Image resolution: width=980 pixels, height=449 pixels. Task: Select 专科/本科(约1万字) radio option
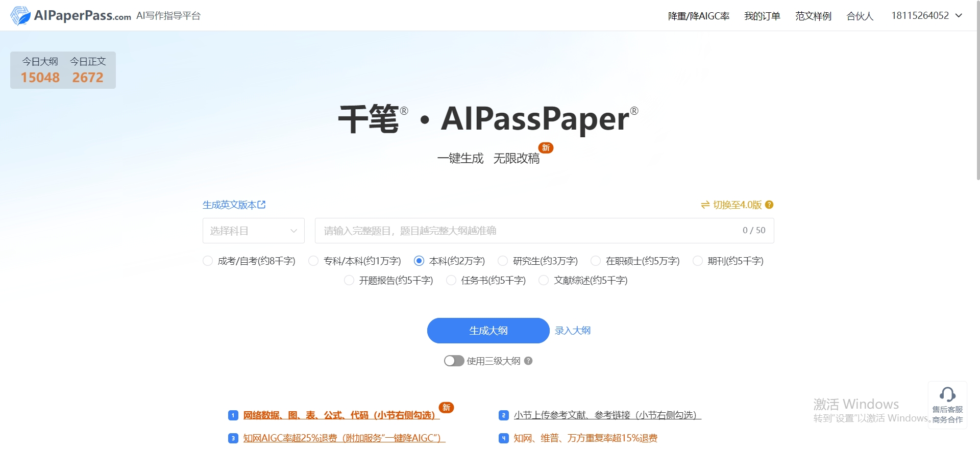coord(313,261)
